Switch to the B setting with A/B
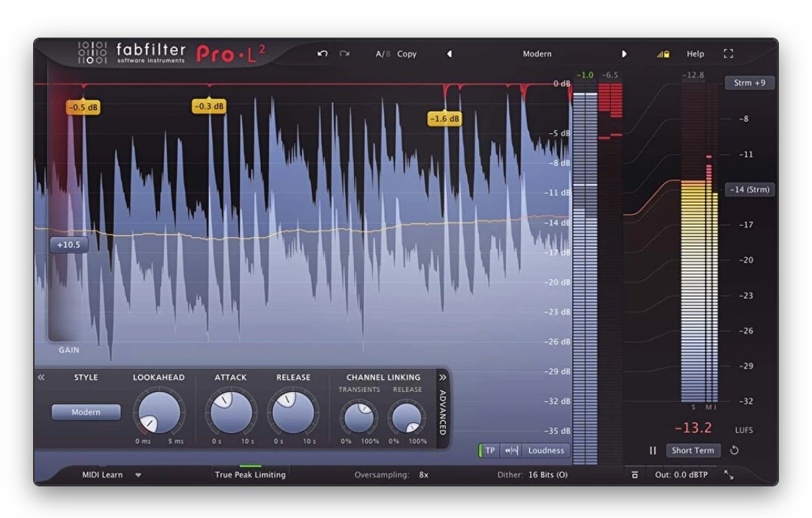Screen dimensions: 812x518 [385, 53]
